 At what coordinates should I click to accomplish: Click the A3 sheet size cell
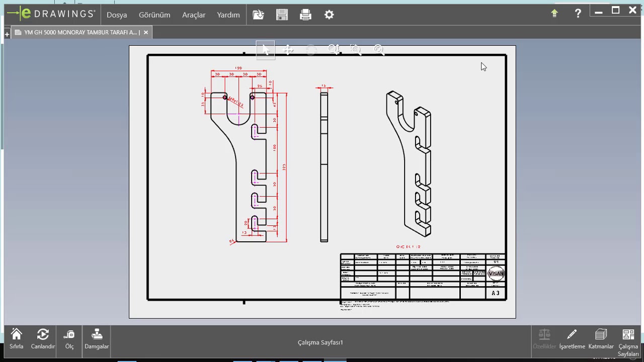pos(496,293)
